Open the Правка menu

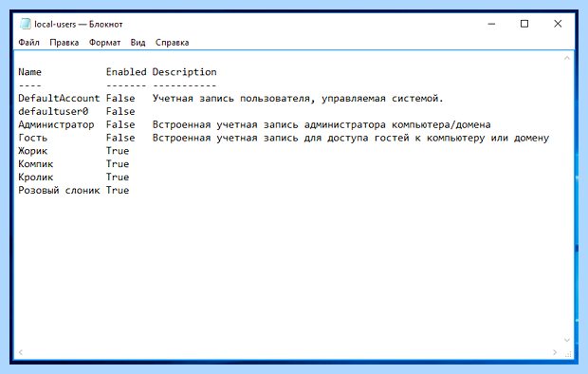click(x=64, y=43)
